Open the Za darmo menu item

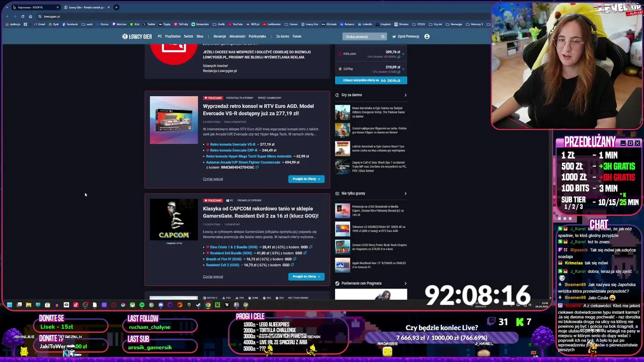283,36
